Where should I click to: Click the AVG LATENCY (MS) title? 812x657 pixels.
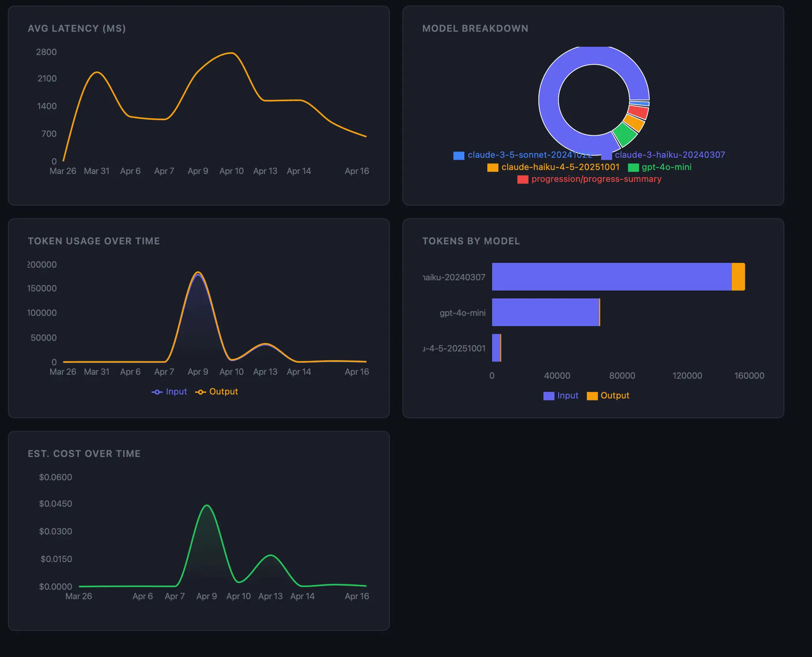77,29
